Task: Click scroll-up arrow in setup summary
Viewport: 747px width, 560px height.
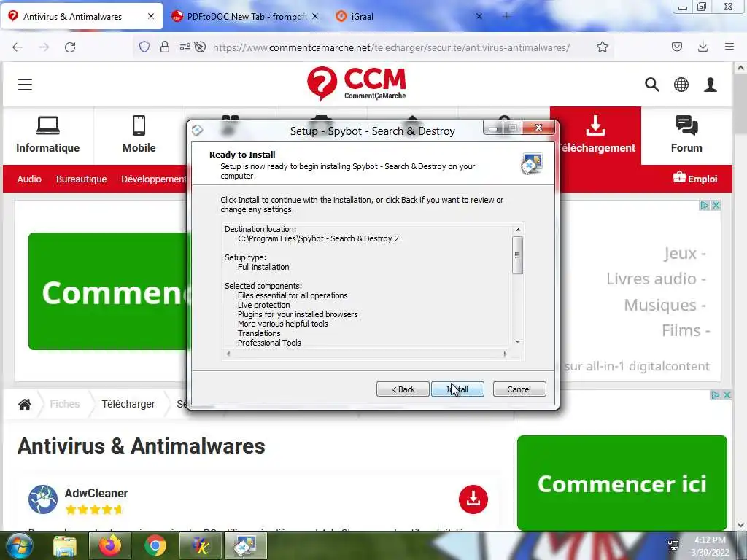Action: tap(517, 230)
